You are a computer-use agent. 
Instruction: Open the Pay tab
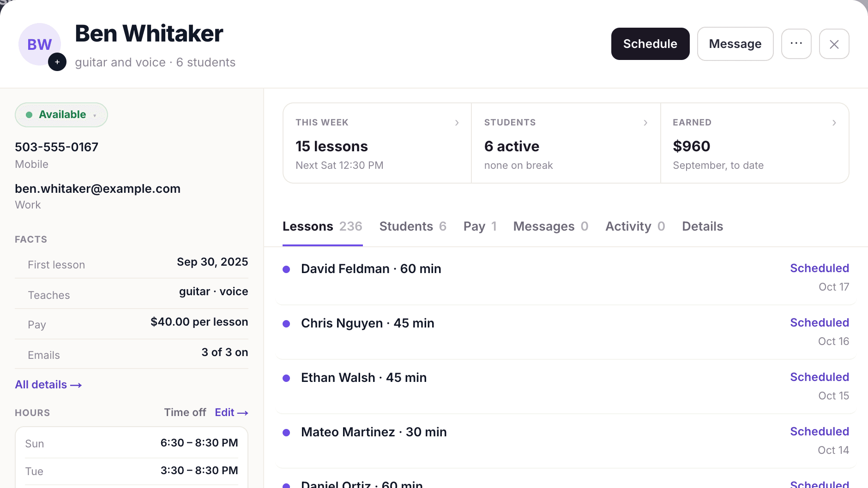pyautogui.click(x=480, y=226)
